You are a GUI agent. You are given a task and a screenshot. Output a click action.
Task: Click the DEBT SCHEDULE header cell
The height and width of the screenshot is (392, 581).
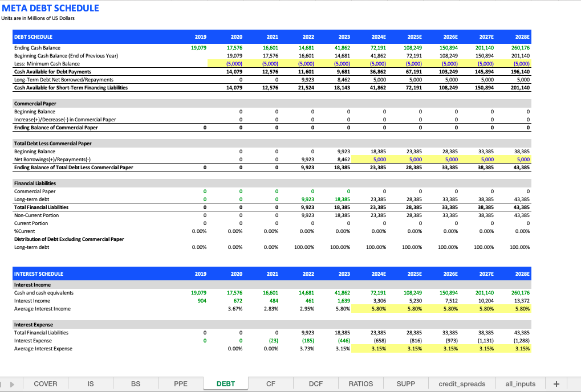point(33,37)
